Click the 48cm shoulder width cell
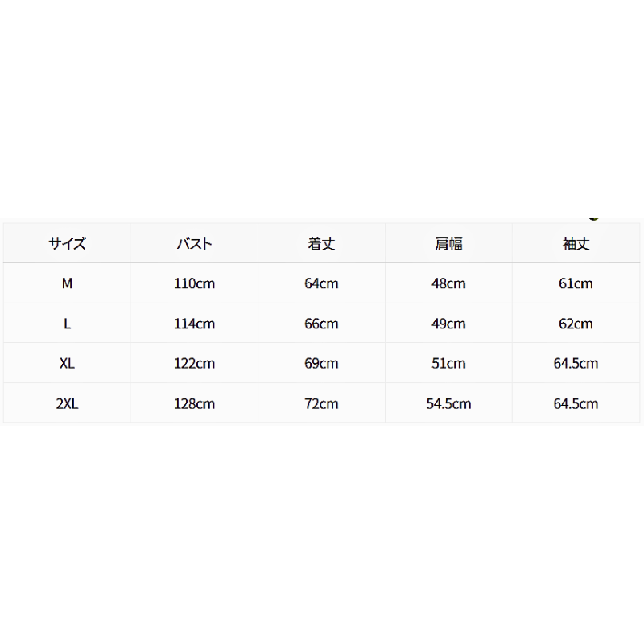 448,283
